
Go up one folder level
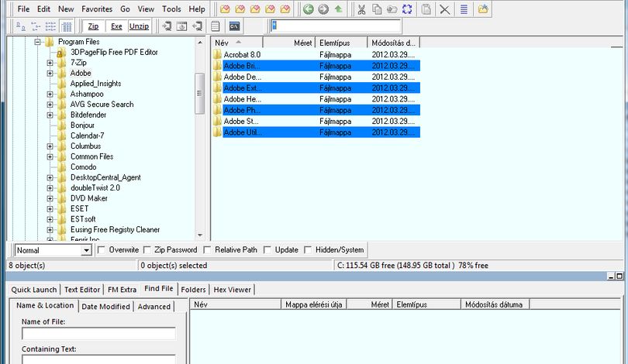point(339,9)
